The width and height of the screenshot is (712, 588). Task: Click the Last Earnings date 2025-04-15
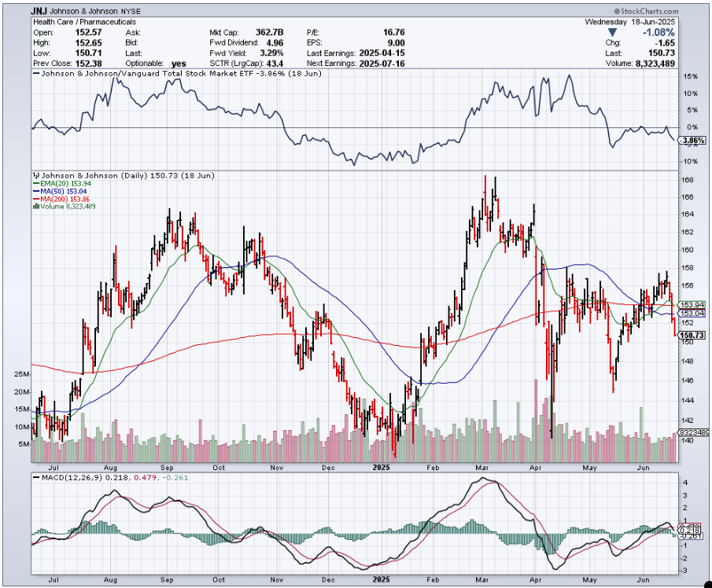coord(382,53)
